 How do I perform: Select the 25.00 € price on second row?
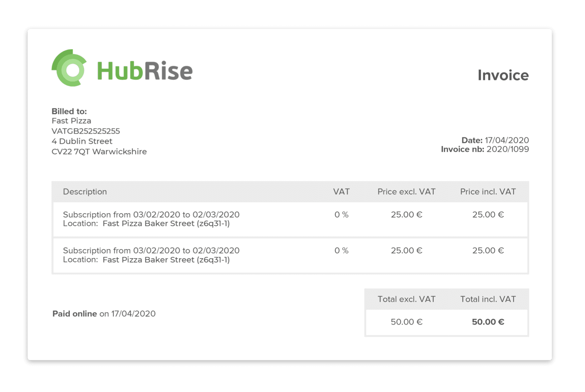(x=406, y=250)
